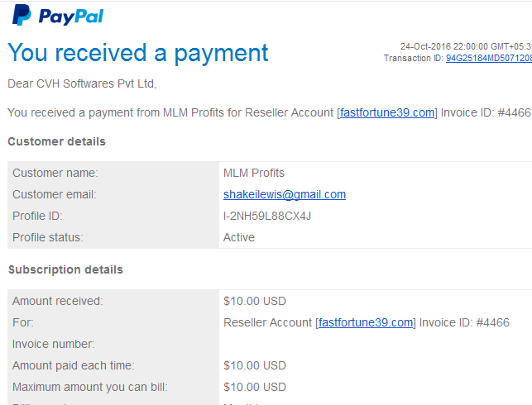Image resolution: width=532 pixels, height=405 pixels.
Task: Click the Dear CVH Softwares Pvt Ltd greeting
Action: pos(82,83)
